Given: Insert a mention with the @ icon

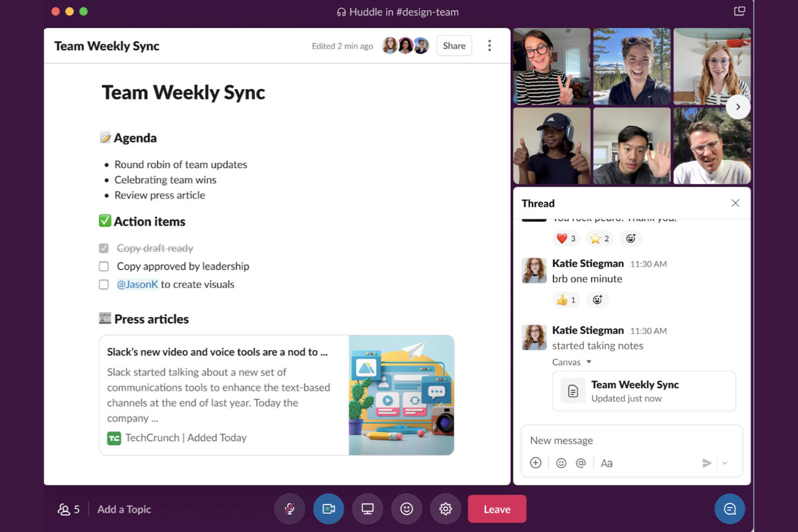Looking at the screenshot, I should [581, 463].
